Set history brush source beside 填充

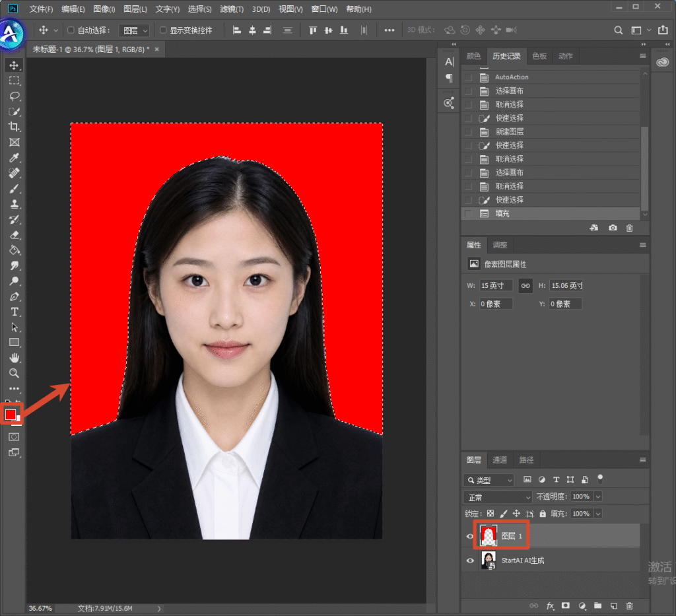(x=468, y=214)
